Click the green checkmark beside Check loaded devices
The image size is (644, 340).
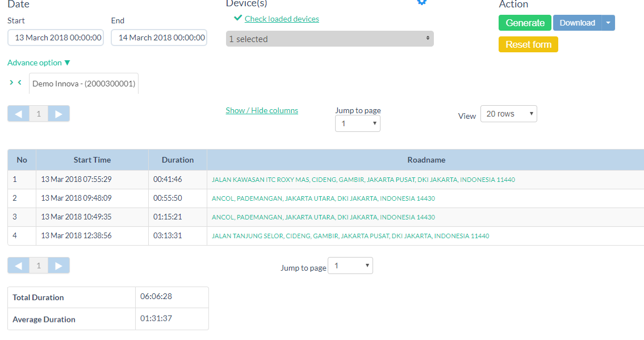(238, 18)
